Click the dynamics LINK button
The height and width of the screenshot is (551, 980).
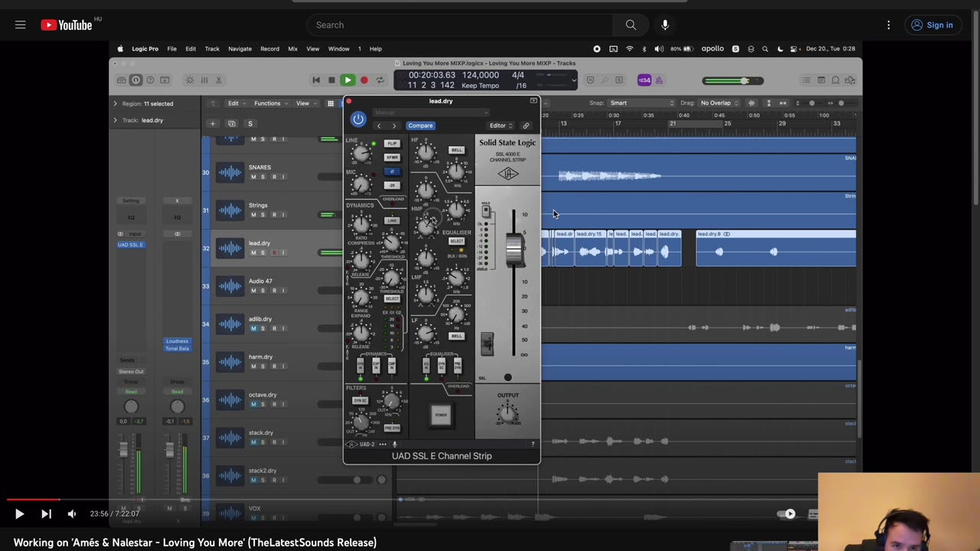tap(392, 220)
